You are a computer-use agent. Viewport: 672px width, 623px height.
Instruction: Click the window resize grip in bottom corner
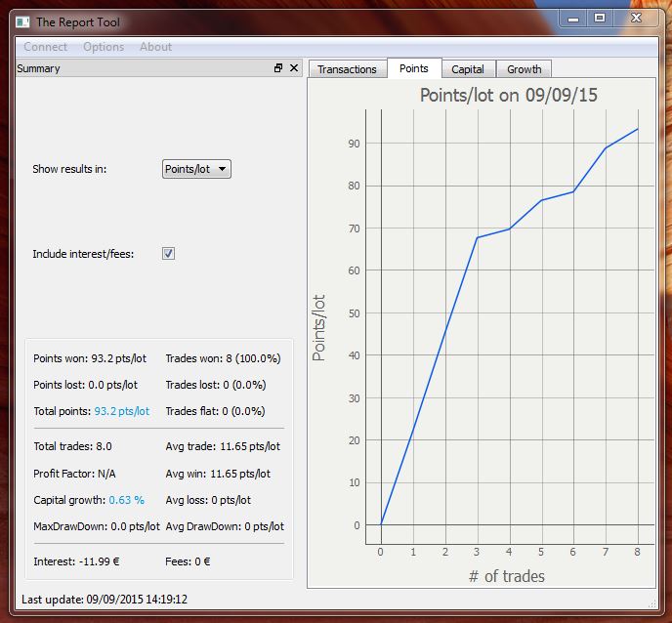coord(652,604)
